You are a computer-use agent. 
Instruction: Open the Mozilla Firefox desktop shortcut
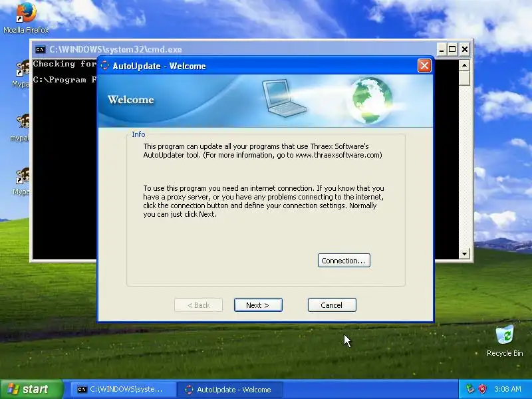(x=26, y=18)
